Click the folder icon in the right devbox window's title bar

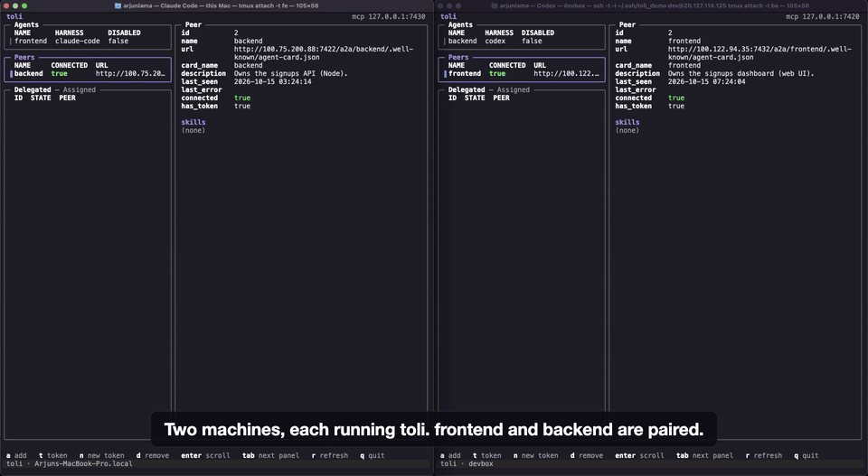[x=494, y=5]
